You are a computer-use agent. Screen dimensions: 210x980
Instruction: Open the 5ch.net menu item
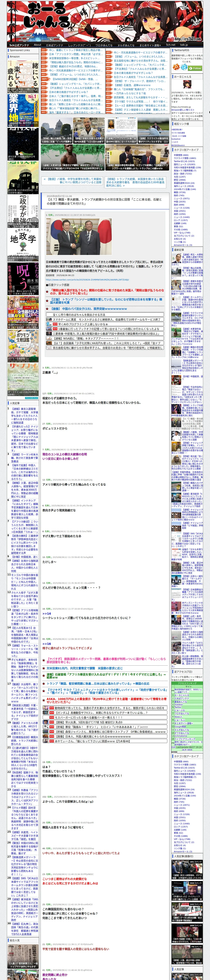click(170, 45)
